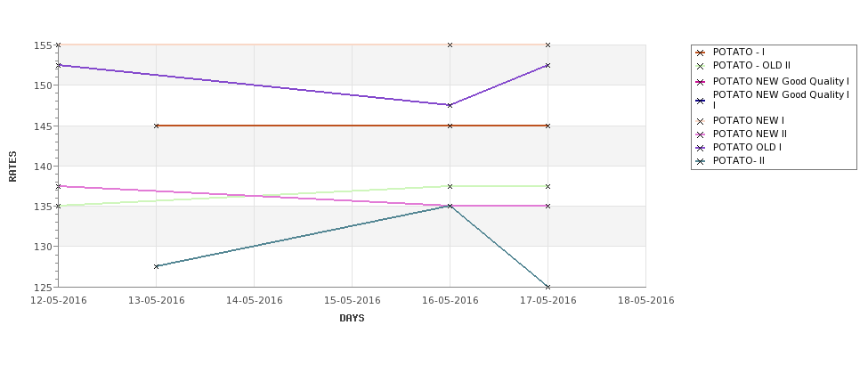Viewport: 868px width, 382px height.
Task: Select the POTATO OLD I legend label
Action: pyautogui.click(x=747, y=147)
